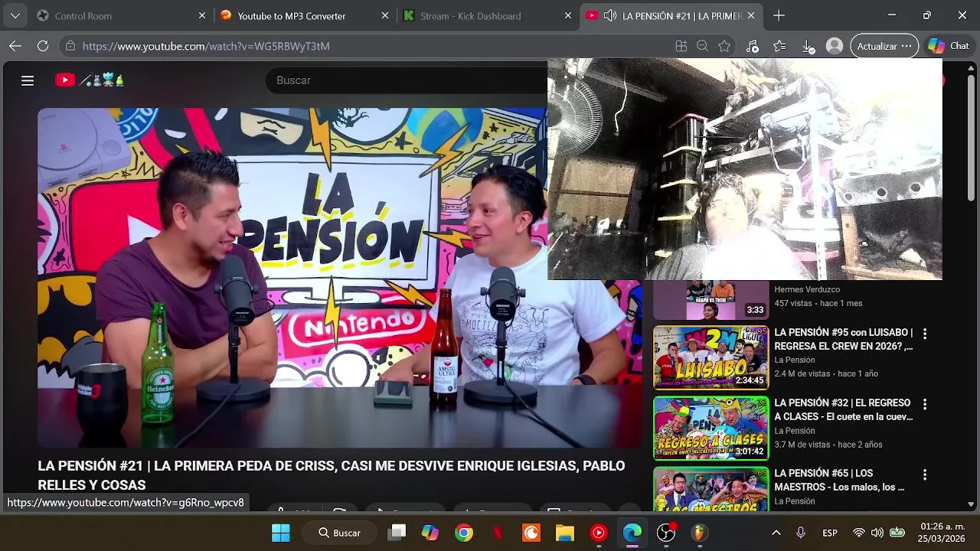Open a new browser tab
This screenshot has height=551, width=980.
point(779,15)
